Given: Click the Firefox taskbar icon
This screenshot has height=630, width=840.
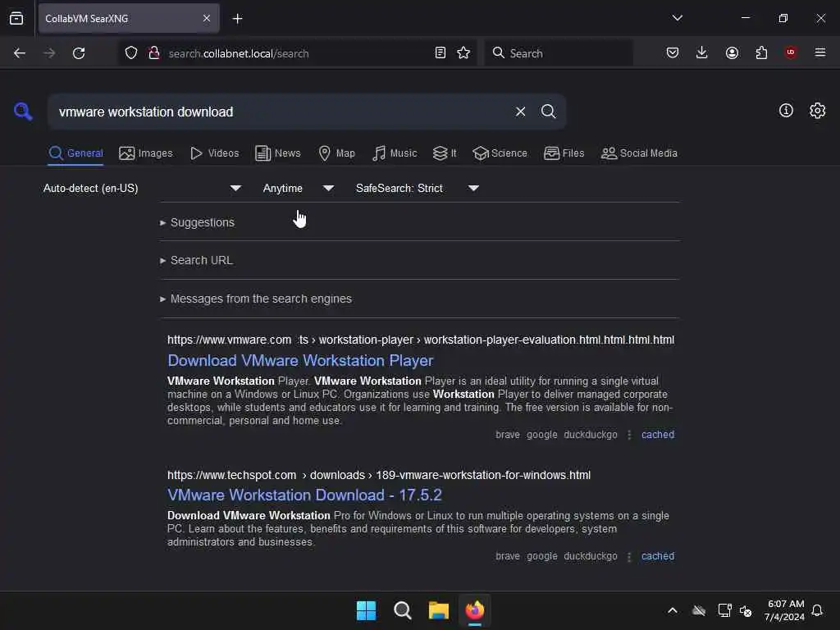Looking at the screenshot, I should (475, 610).
